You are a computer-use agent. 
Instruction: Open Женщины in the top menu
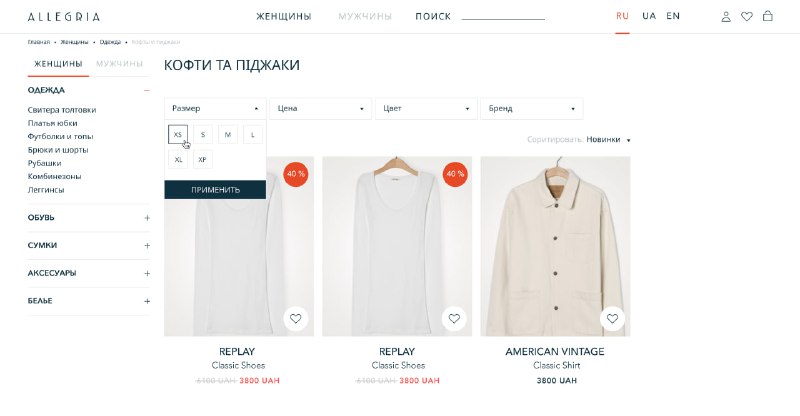tap(284, 16)
